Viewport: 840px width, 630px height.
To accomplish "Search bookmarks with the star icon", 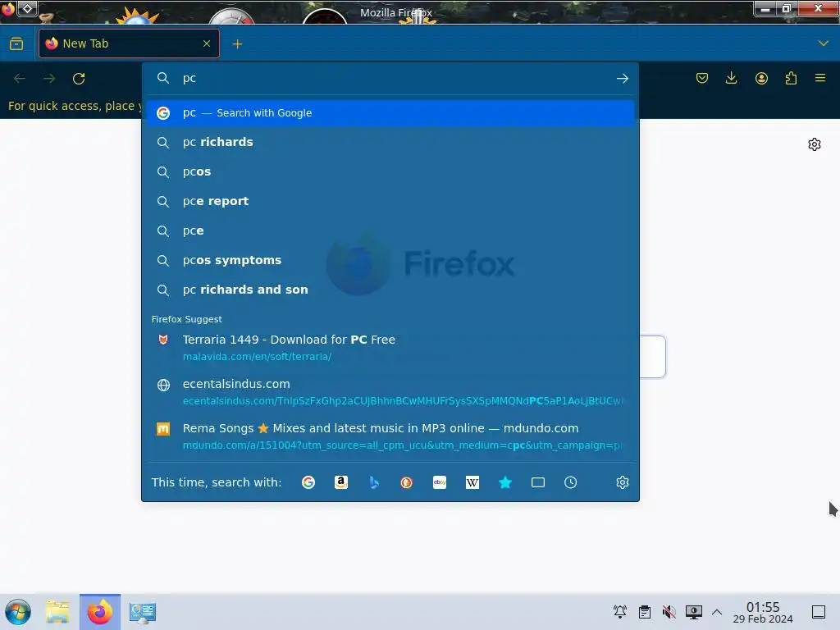I will (505, 482).
